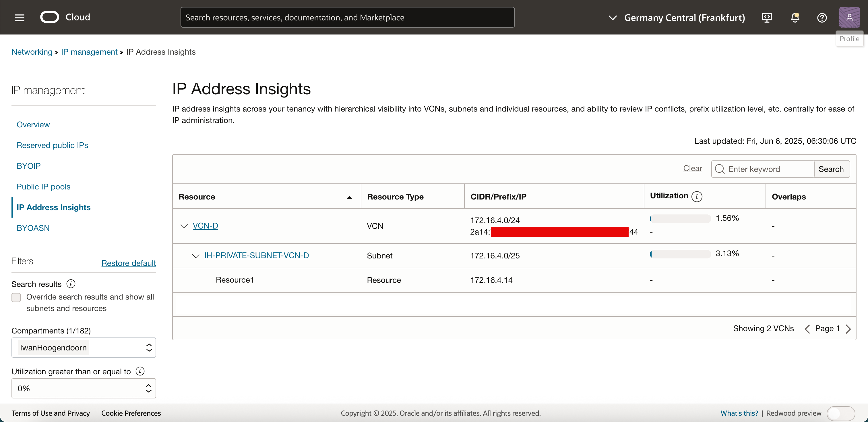Open the Germany Central region selector
The height and width of the screenshot is (422, 868).
pyautogui.click(x=677, y=18)
